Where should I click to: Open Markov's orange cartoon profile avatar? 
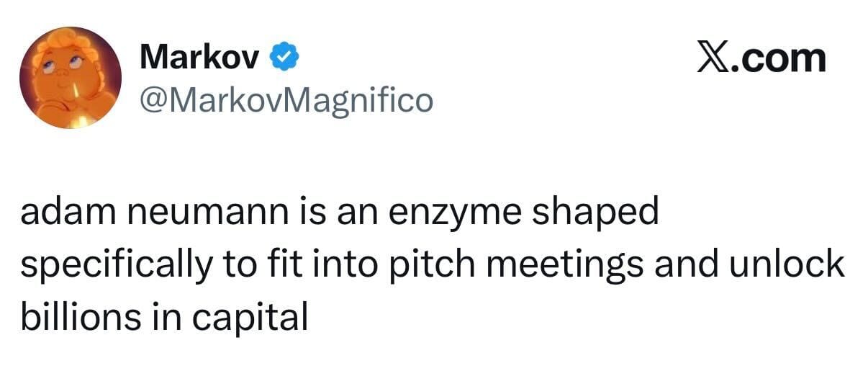[71, 77]
